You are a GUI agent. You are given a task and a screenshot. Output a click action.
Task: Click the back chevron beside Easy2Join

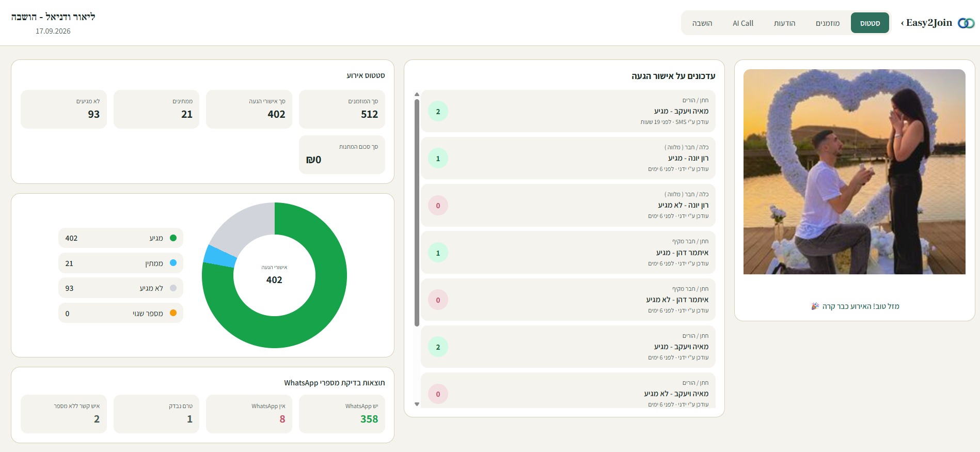pos(902,23)
